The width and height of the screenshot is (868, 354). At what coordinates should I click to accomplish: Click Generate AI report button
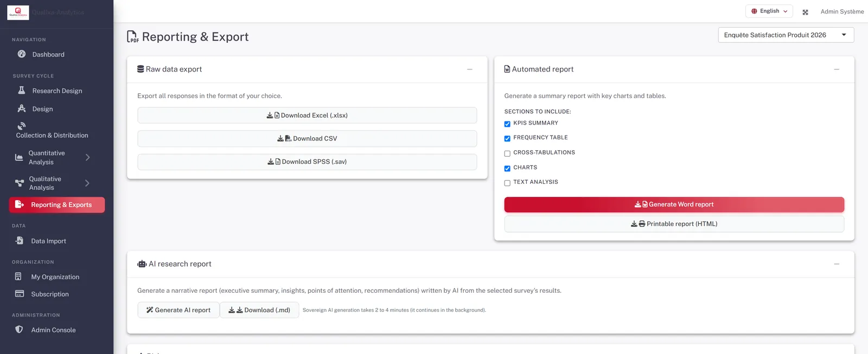tap(178, 310)
